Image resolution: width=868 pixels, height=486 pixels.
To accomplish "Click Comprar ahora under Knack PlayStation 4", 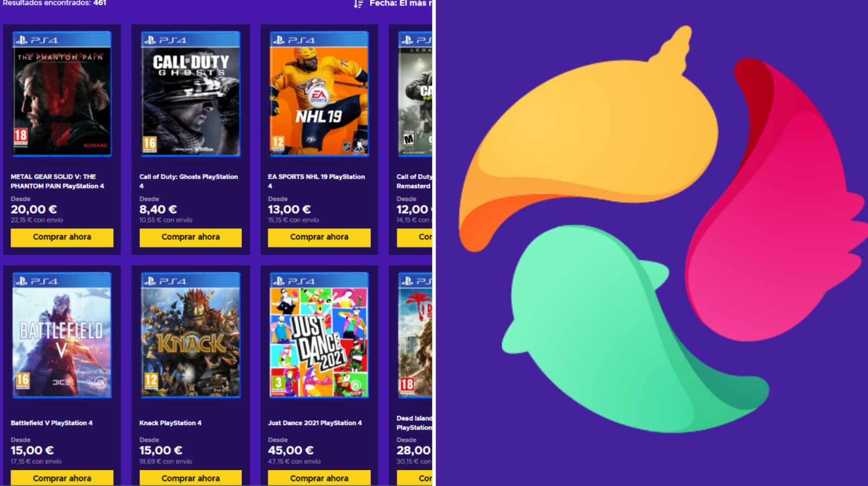I will coord(190,478).
